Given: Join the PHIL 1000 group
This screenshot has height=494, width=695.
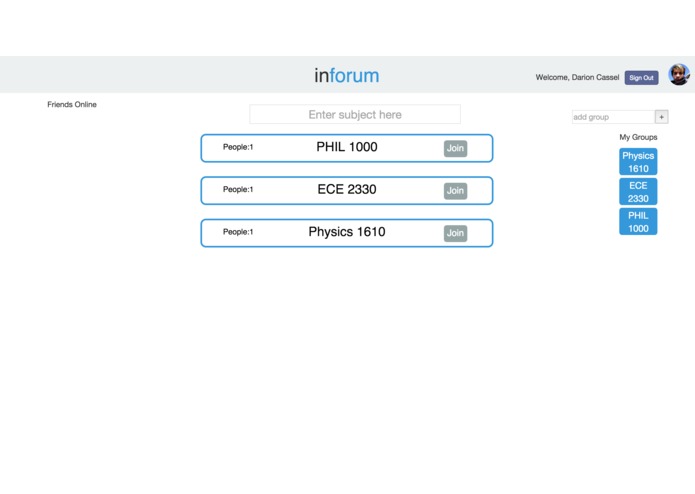Looking at the screenshot, I should [455, 148].
